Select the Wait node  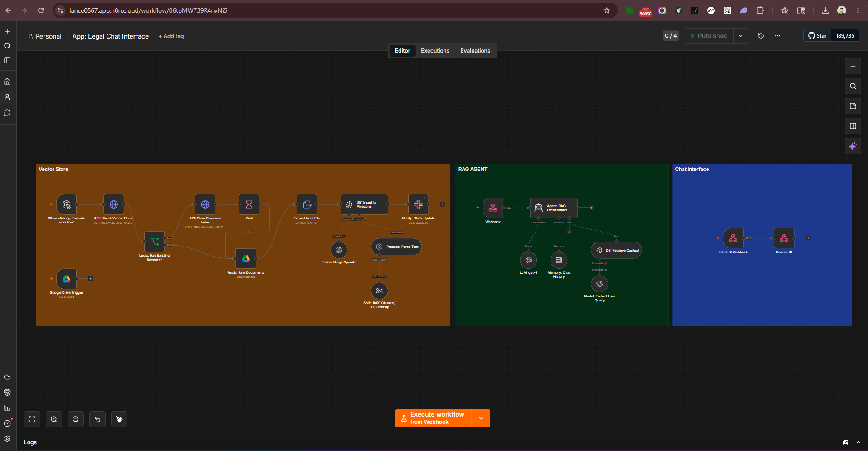[x=249, y=204]
